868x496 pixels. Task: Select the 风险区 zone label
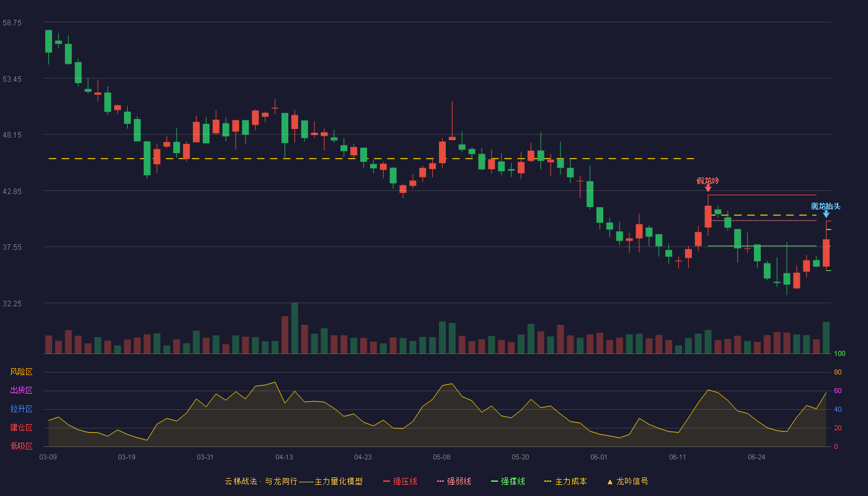(x=21, y=372)
